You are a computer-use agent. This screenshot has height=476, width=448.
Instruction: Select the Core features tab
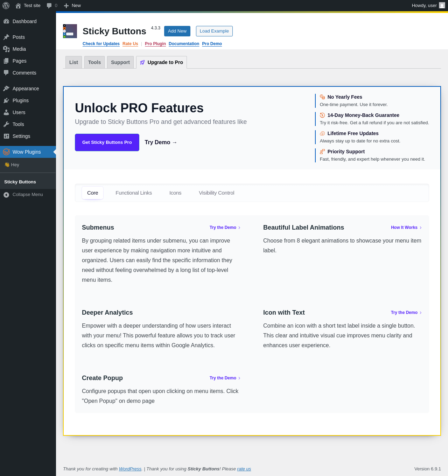(x=93, y=193)
